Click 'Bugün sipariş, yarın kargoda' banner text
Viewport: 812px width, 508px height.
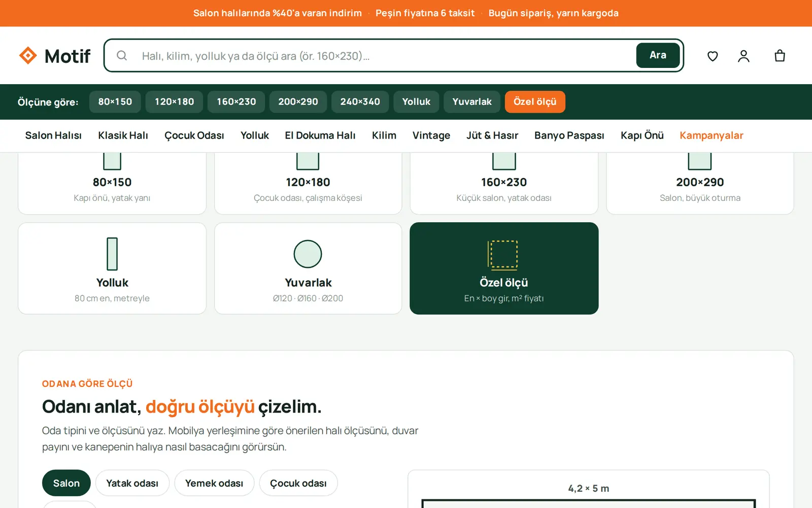click(553, 13)
